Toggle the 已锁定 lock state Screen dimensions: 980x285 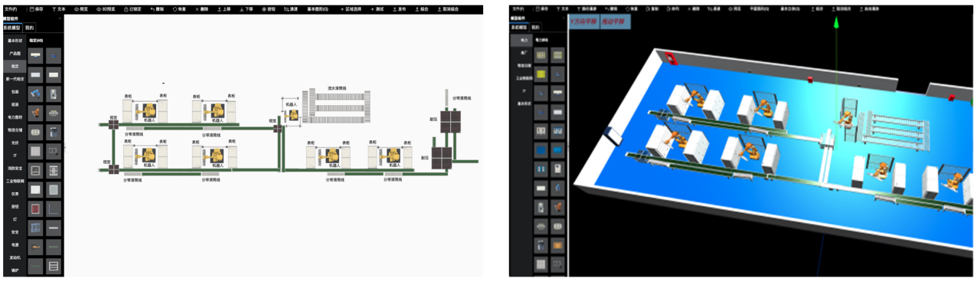click(x=132, y=9)
